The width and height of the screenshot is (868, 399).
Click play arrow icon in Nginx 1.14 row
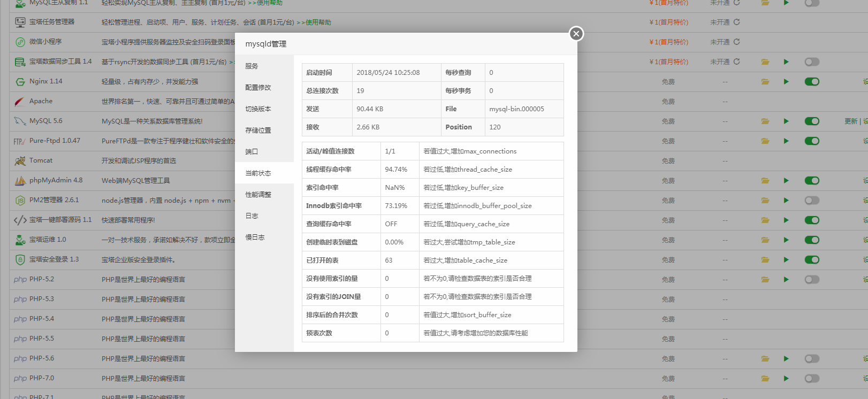[x=786, y=82]
